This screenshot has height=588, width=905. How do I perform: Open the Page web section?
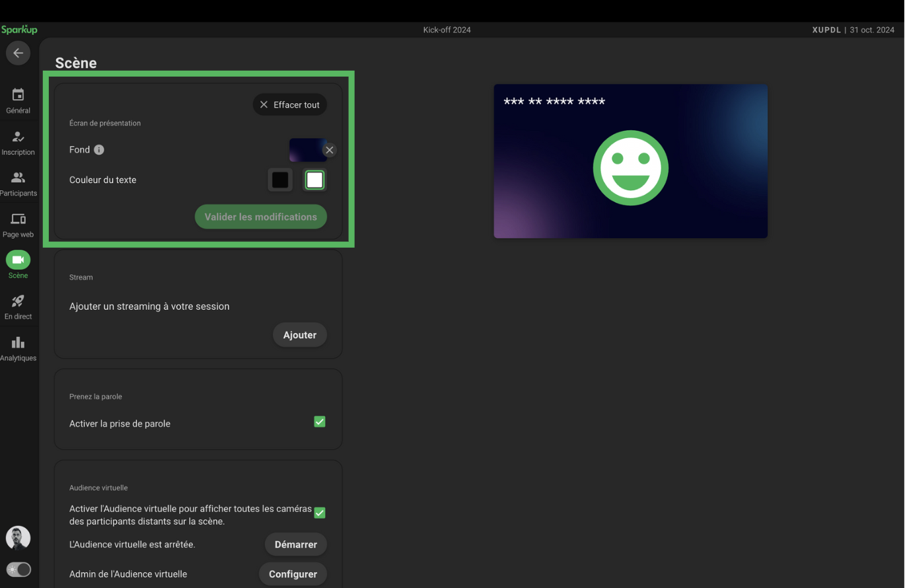18,225
